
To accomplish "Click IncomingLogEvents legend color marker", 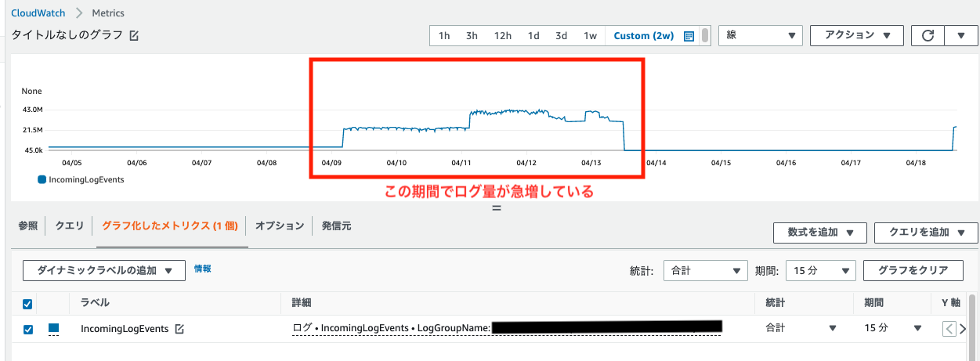I will click(x=42, y=179).
